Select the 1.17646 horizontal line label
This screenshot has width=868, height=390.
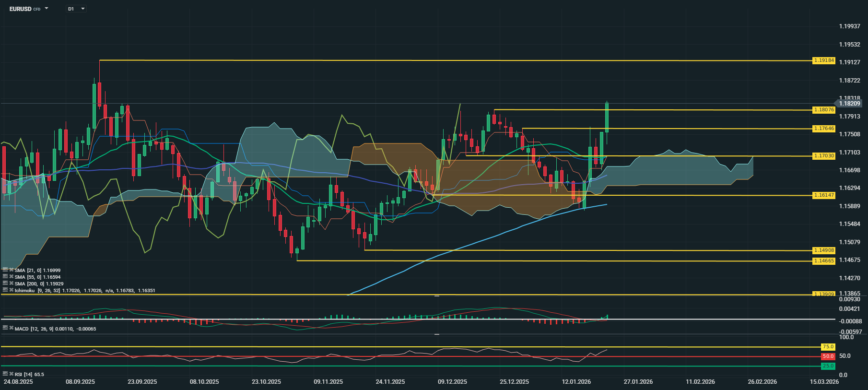pos(824,129)
